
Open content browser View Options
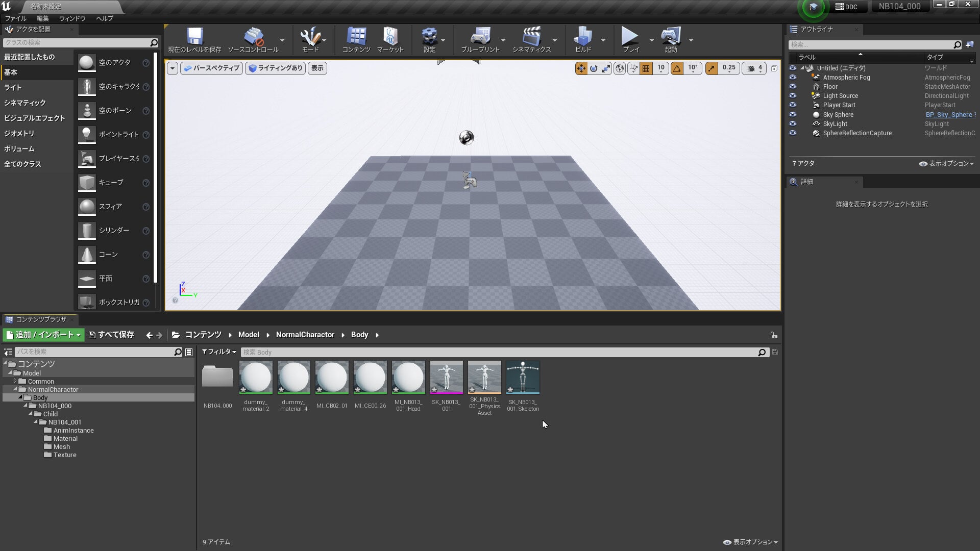click(x=750, y=542)
